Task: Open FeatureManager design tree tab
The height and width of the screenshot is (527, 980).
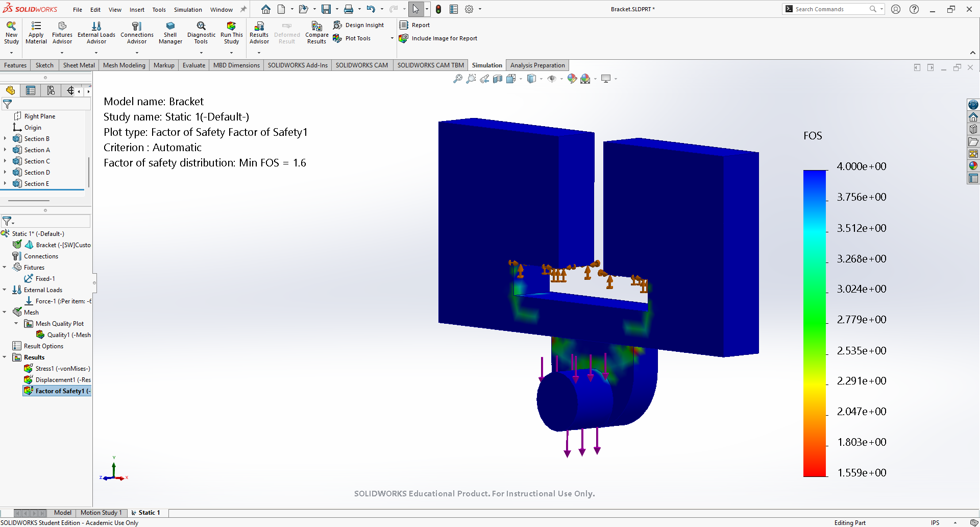Action: (10, 90)
